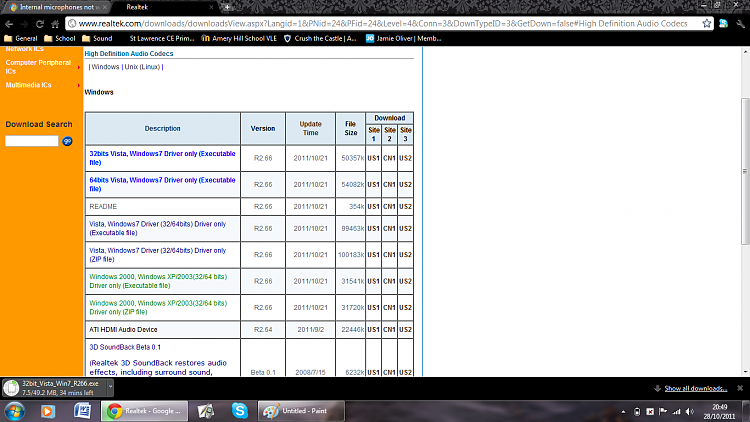Viewport: 750px width, 422px height.
Task: Open a new browser tab
Action: 227,7
